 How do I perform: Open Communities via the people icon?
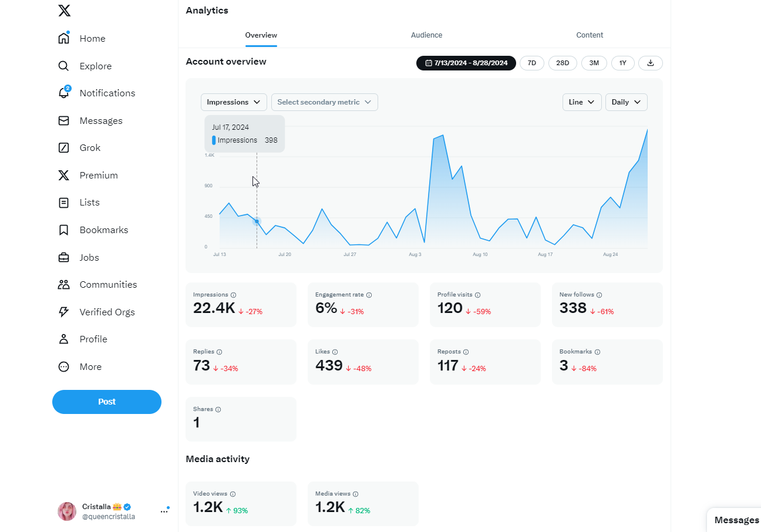(64, 285)
